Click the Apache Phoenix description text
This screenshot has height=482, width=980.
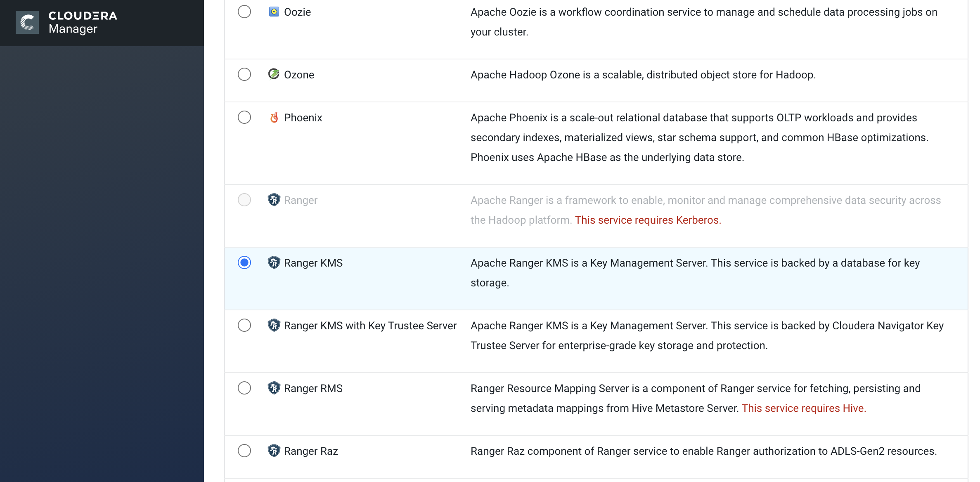(699, 137)
